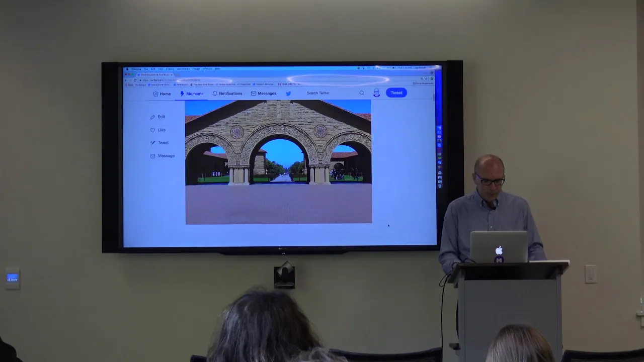Viewport: 644px width, 362px height.
Task: Open the Chrome menu
Action: (136, 69)
